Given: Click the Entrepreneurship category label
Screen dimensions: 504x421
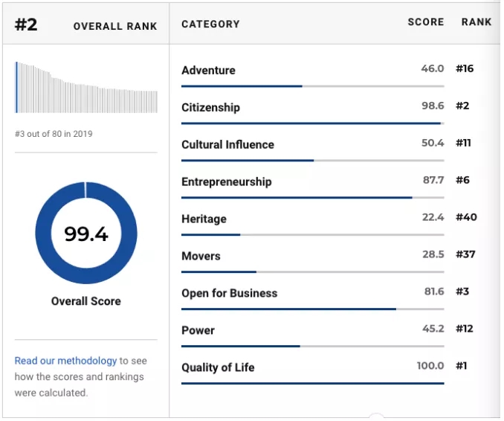Looking at the screenshot, I should pyautogui.click(x=227, y=181).
